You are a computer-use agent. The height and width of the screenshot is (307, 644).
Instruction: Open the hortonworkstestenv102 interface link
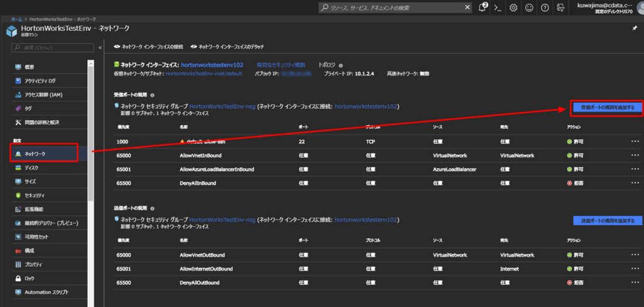click(212, 65)
